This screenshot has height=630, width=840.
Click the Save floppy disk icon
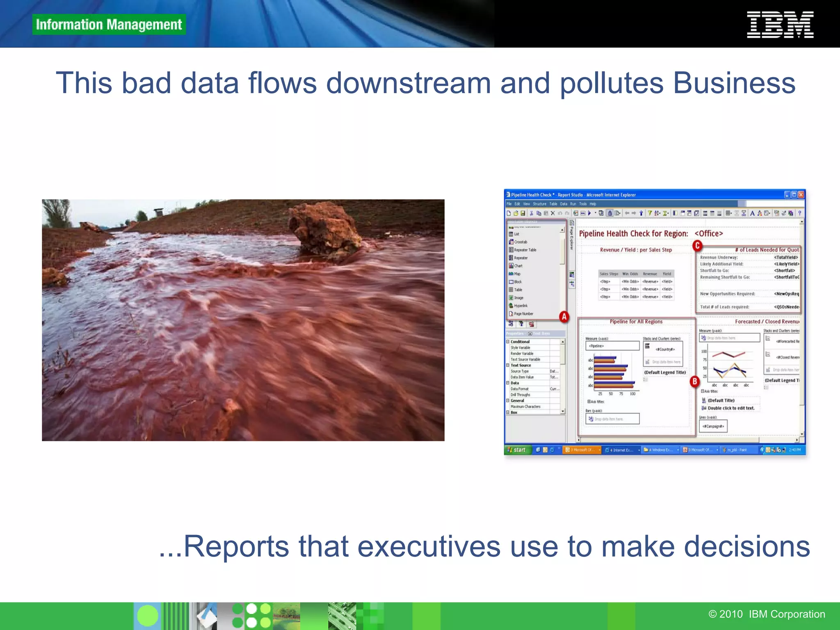523,213
